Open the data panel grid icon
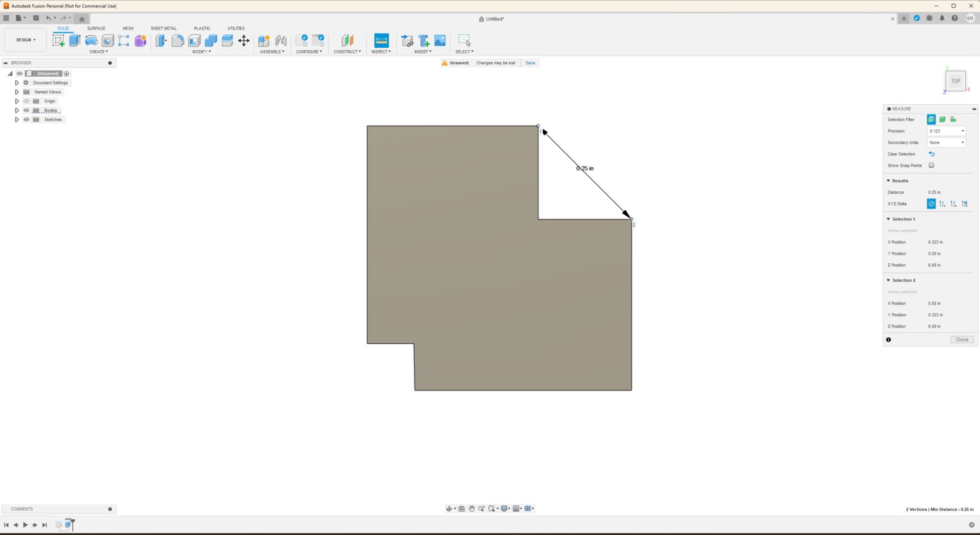This screenshot has width=980, height=535. (x=6, y=18)
